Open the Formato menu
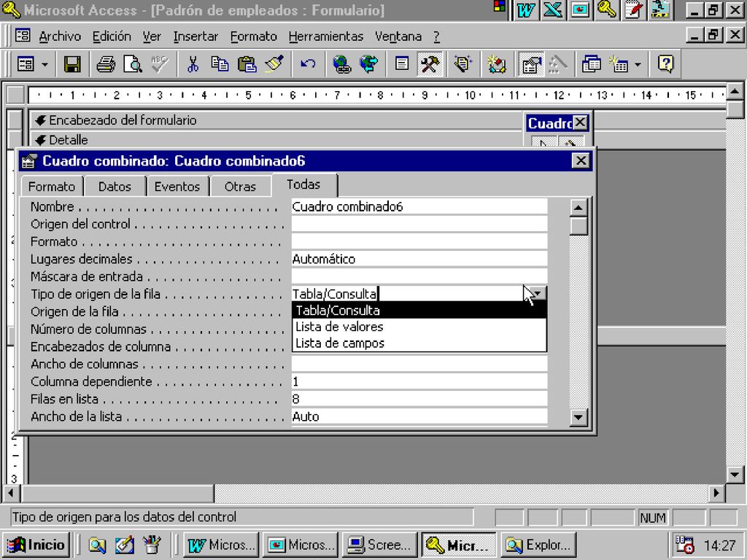 tap(253, 36)
